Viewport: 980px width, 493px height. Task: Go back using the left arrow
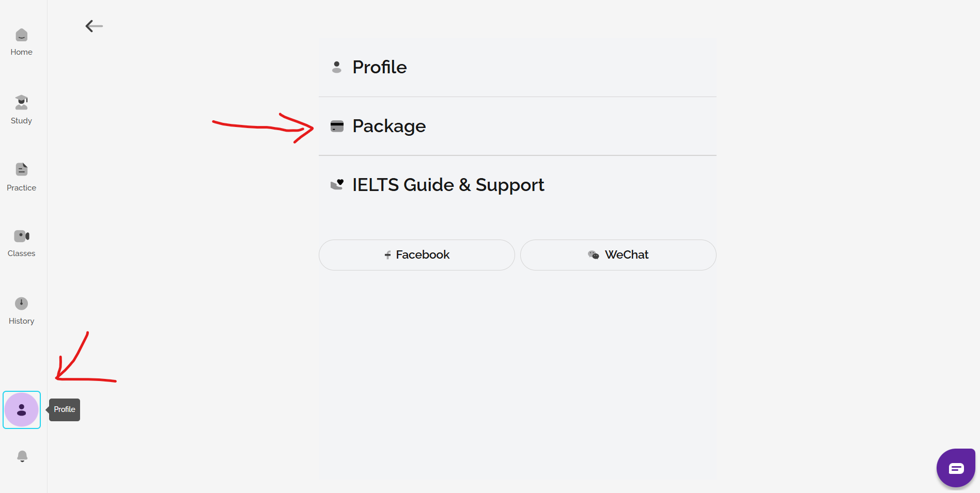point(94,26)
